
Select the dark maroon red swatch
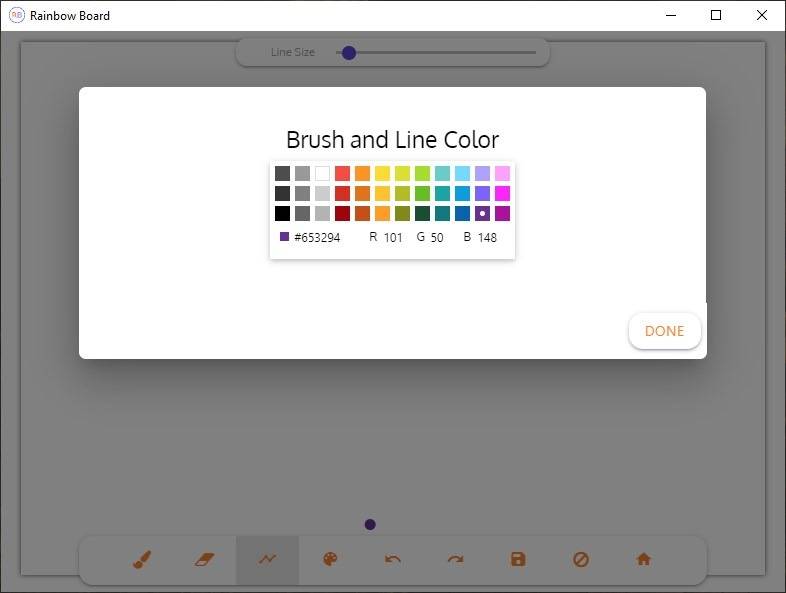coord(342,214)
